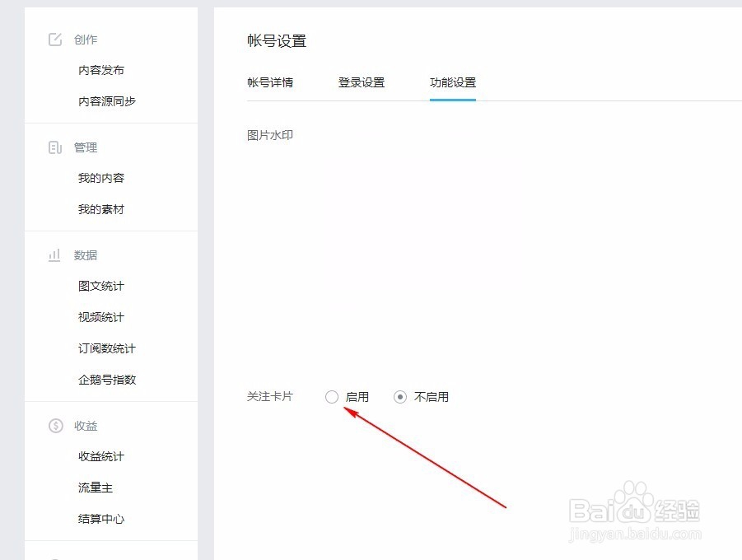This screenshot has width=742, height=560.
Task: Enable the 启用 option for 关注卡片
Action: point(332,397)
